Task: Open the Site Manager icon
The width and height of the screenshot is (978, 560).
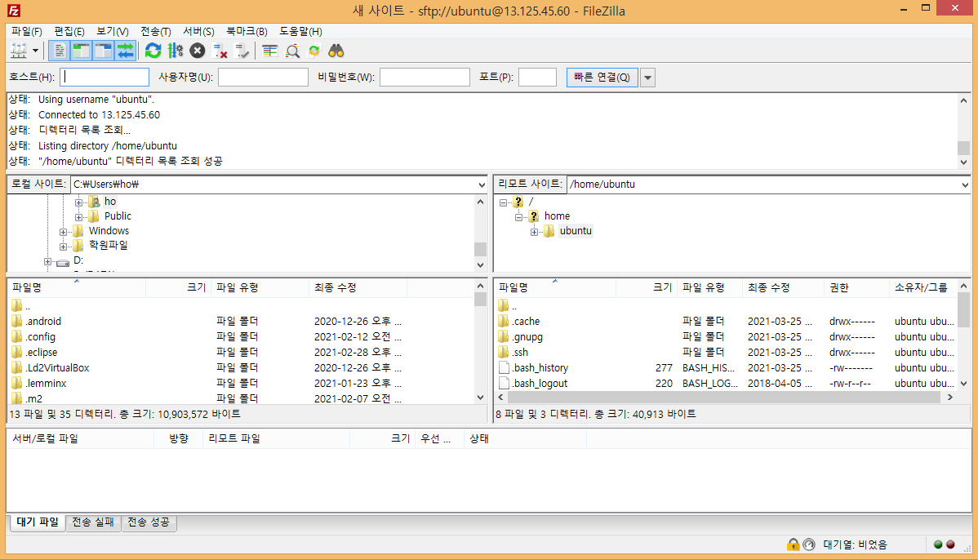Action: pos(19,51)
